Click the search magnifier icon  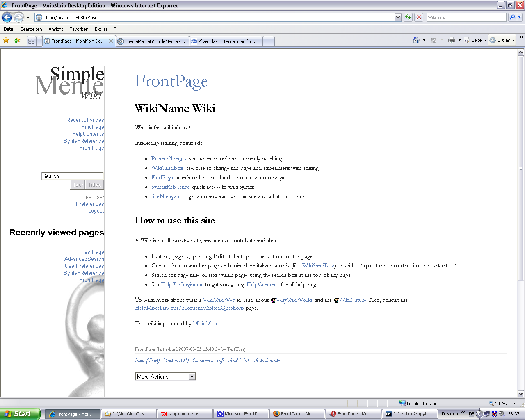[512, 17]
